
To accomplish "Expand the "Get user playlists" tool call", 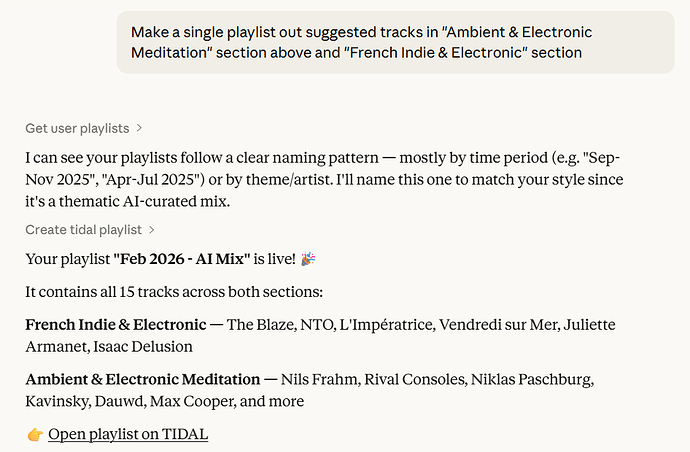I will point(78,128).
